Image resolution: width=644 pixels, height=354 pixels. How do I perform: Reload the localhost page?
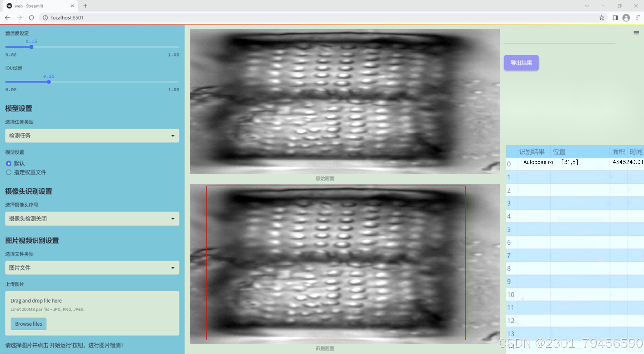pyautogui.click(x=32, y=18)
